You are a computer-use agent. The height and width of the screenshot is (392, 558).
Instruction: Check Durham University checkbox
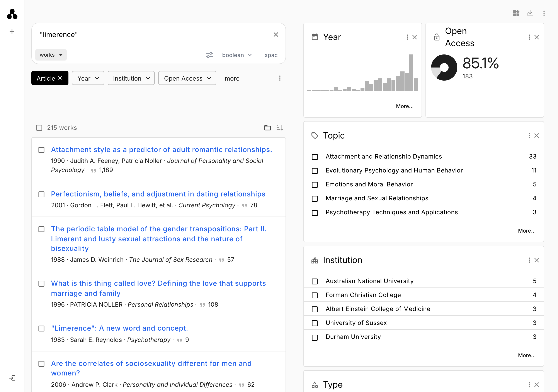(315, 337)
